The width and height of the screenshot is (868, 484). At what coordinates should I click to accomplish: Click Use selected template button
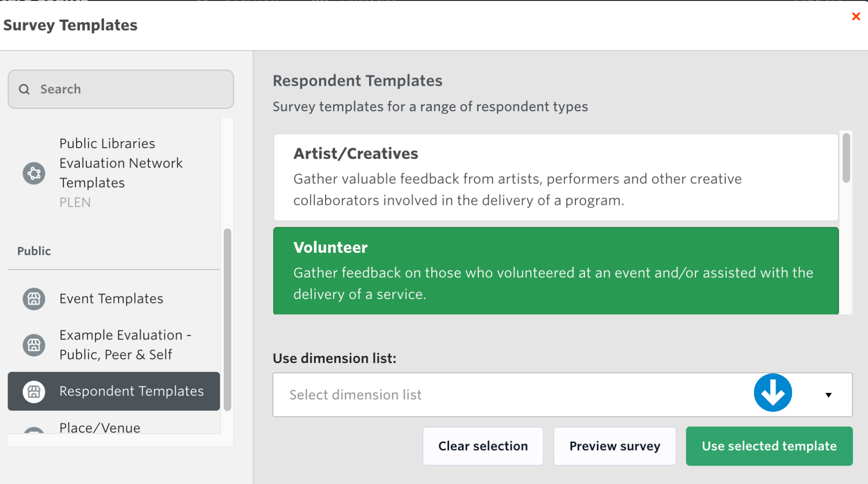click(769, 446)
